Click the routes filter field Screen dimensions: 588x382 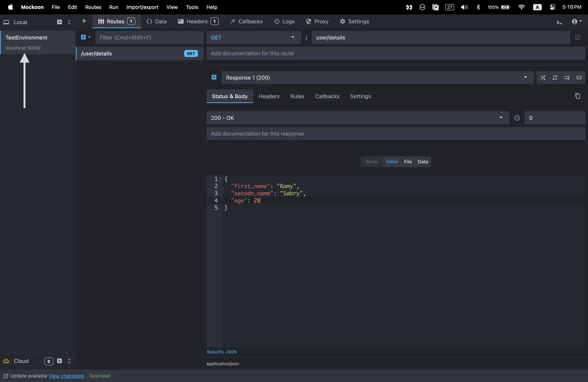[149, 38]
